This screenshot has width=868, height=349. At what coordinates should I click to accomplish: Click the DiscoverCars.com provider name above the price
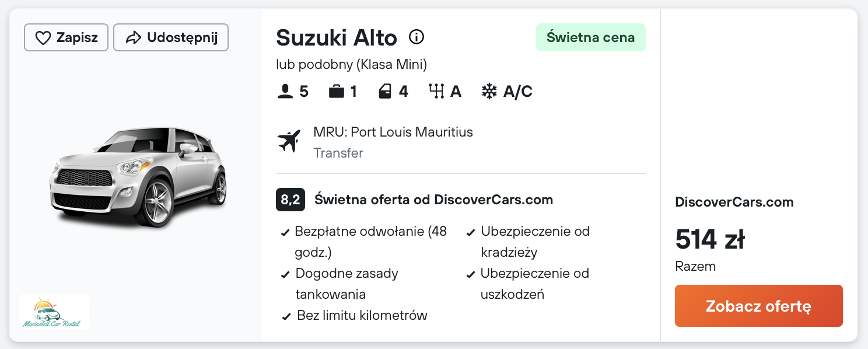[x=734, y=203]
